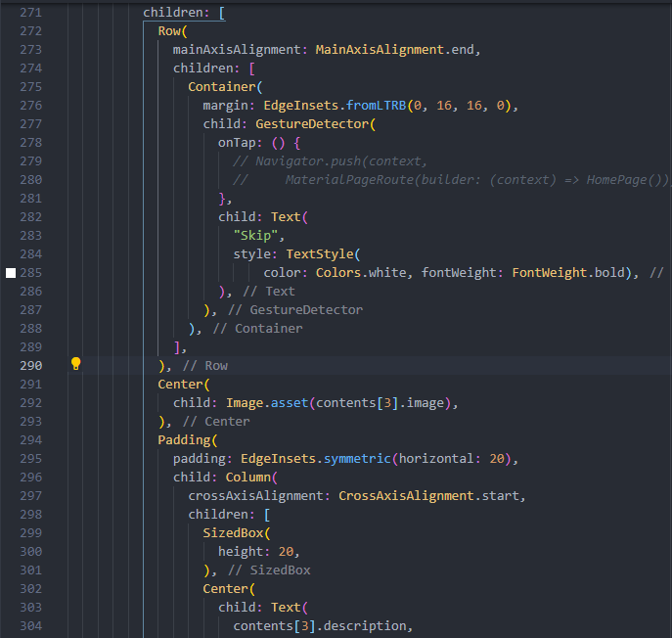Click the yellow lightbulb quick-fix icon
Viewport: 672px width, 638px height.
click(x=75, y=365)
